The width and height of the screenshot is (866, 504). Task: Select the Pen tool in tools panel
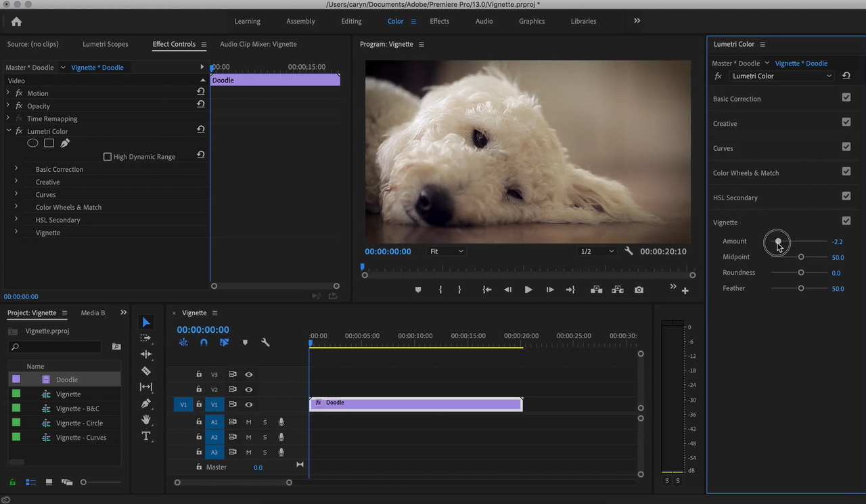pos(146,403)
